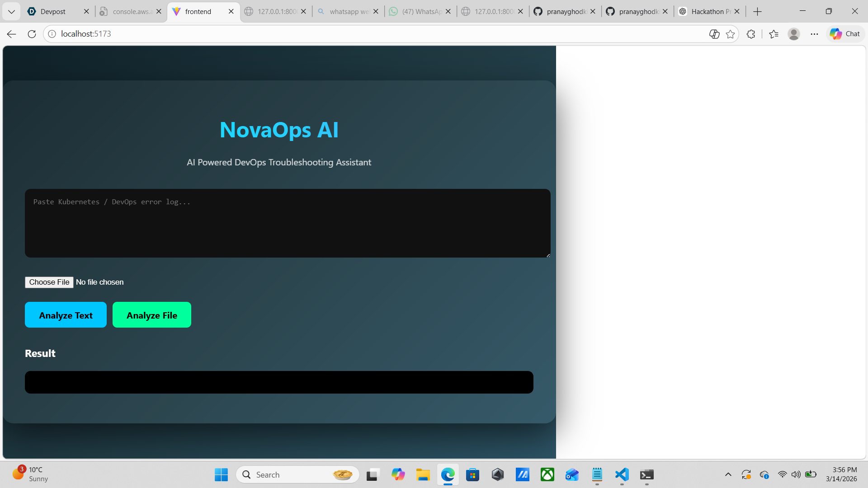This screenshot has width=868, height=488.
Task: View site information icon in address bar
Action: tap(52, 34)
